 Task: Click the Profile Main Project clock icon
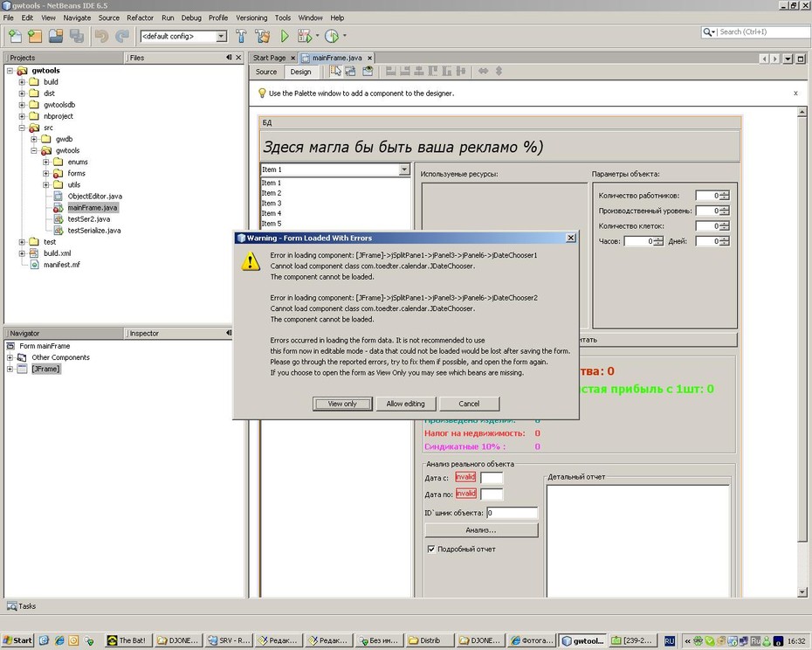pyautogui.click(x=332, y=36)
